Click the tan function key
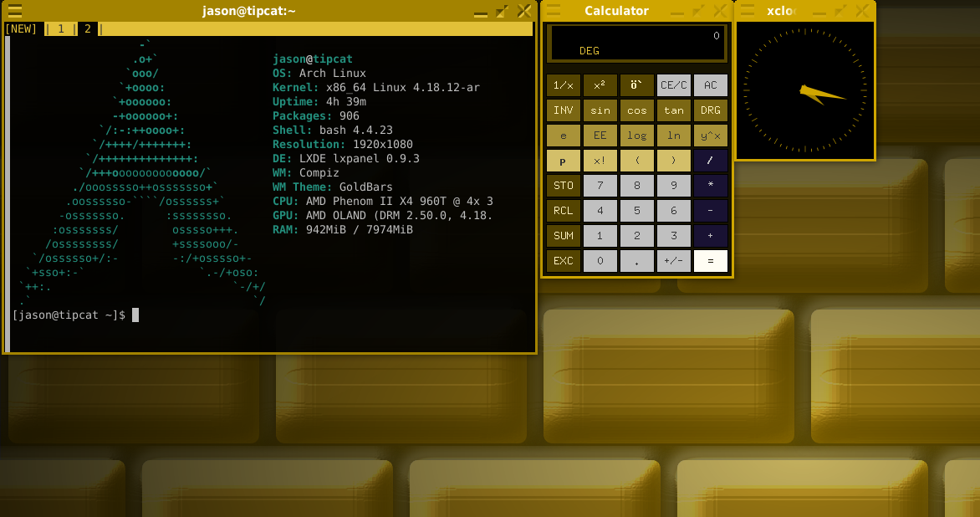Image resolution: width=980 pixels, height=517 pixels. (674, 110)
